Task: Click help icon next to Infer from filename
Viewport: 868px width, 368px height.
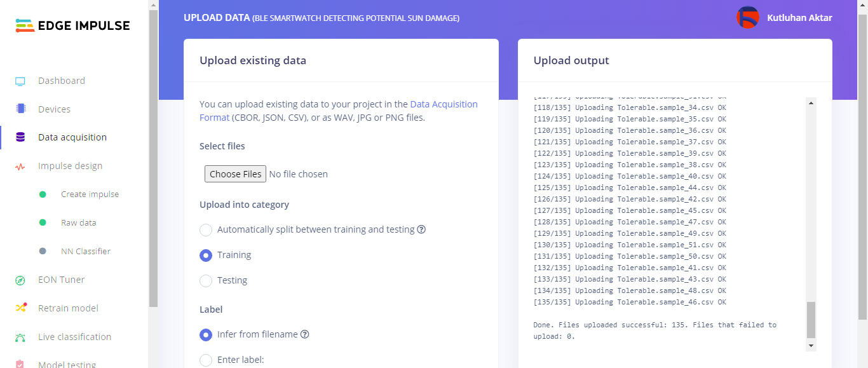Action: click(x=304, y=334)
